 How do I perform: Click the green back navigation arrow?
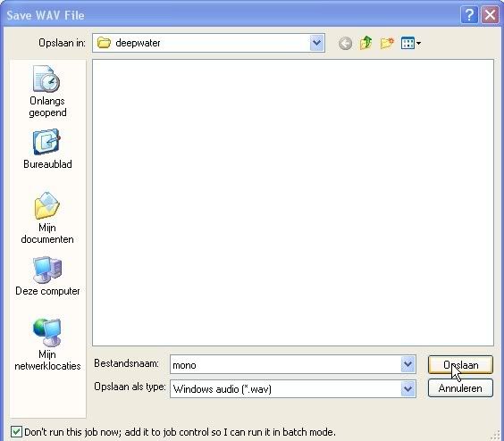[345, 43]
